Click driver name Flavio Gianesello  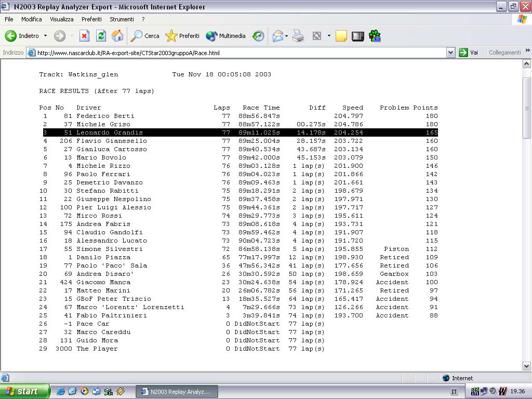tap(112, 141)
